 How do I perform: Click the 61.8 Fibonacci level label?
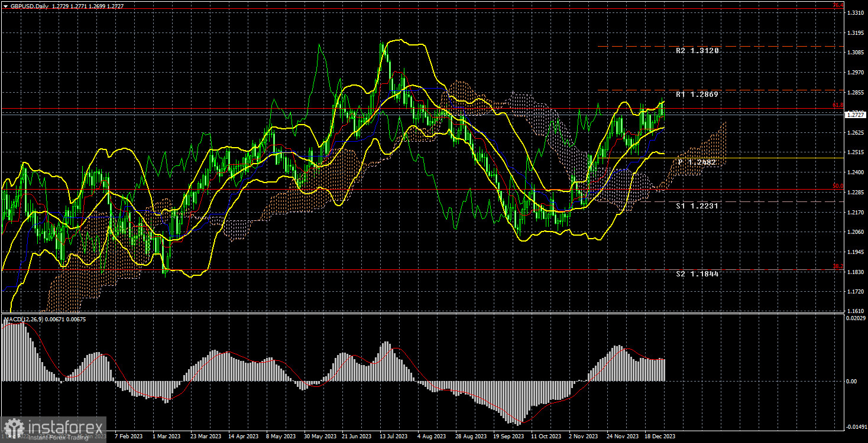pyautogui.click(x=838, y=105)
